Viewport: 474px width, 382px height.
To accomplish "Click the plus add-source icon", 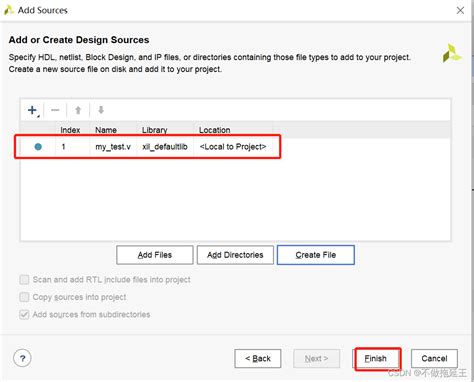I will (x=32, y=110).
